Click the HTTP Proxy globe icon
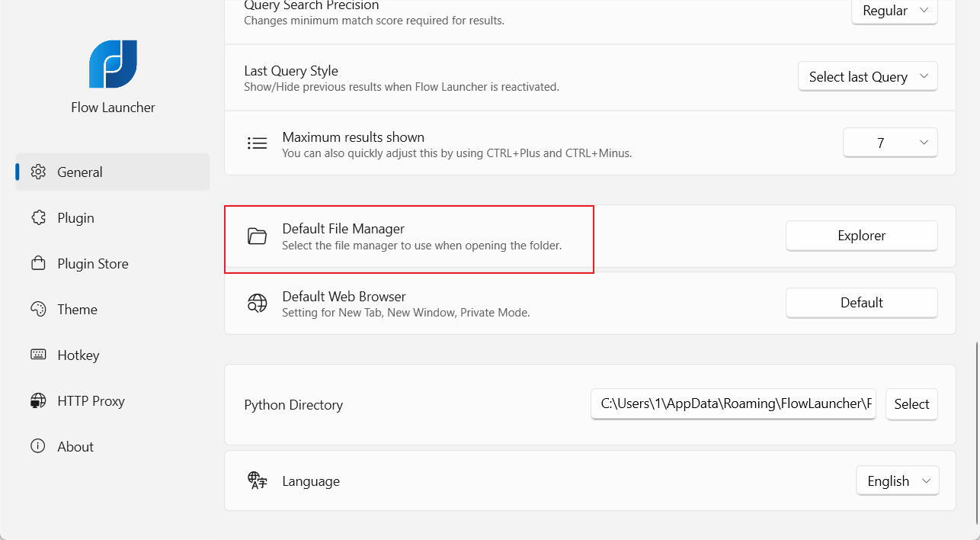Screen dimensions: 980x540 pyautogui.click(x=38, y=400)
